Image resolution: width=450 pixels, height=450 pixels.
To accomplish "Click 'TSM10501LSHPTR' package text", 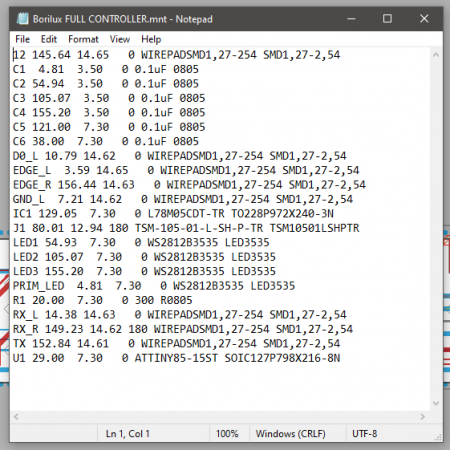I will point(314,228).
